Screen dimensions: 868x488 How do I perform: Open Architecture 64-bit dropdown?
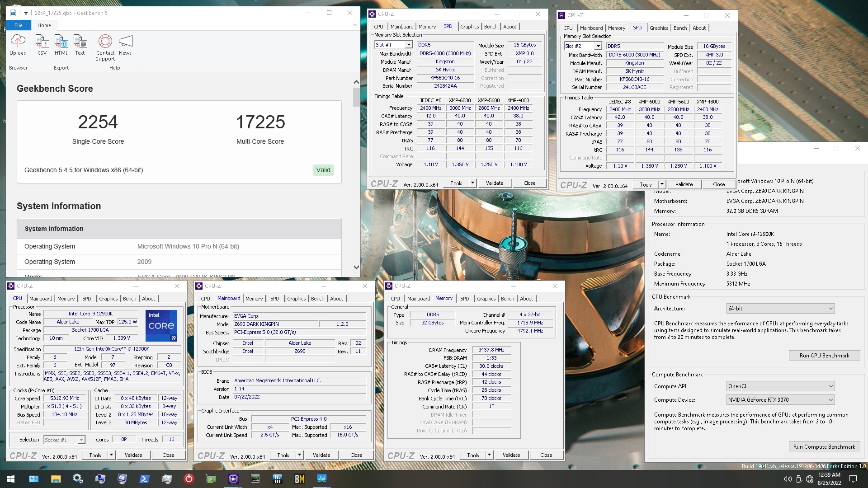point(780,309)
